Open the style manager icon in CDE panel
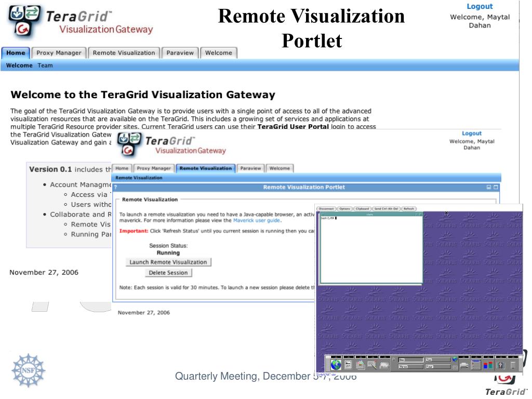 tap(476, 365)
